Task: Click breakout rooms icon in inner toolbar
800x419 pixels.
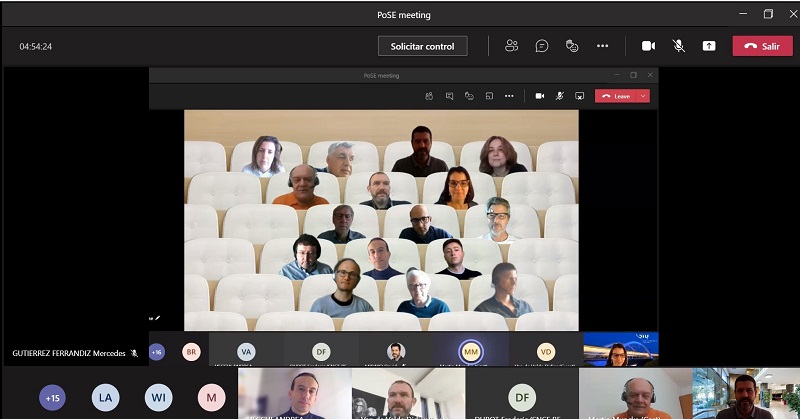Action: point(489,96)
